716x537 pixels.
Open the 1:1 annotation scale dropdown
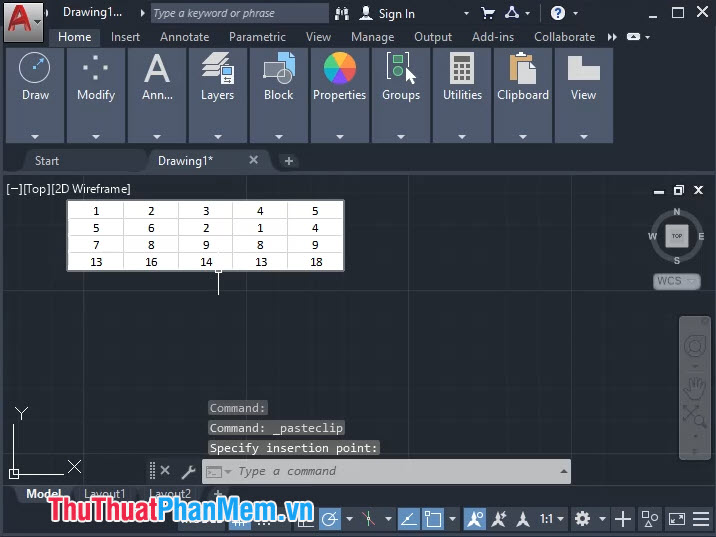[552, 519]
